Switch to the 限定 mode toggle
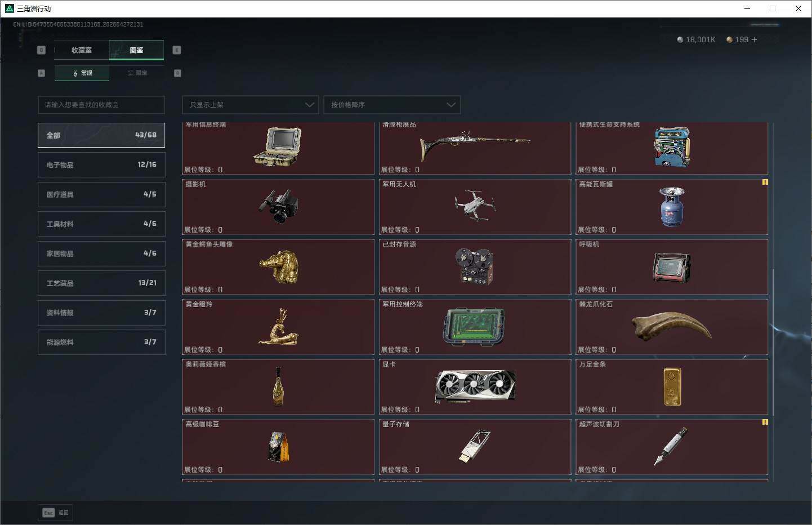This screenshot has width=812, height=525. click(137, 73)
